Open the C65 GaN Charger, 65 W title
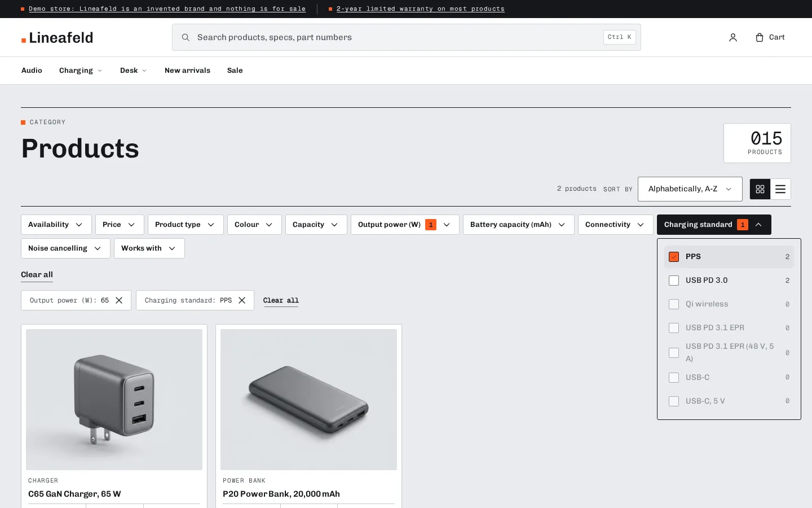The height and width of the screenshot is (508, 812). 74,494
